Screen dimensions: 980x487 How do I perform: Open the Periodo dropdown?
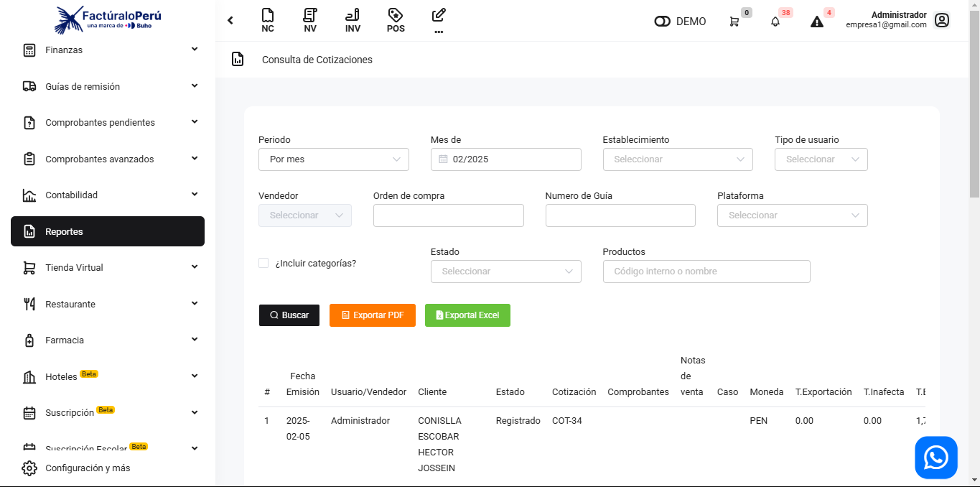pos(334,159)
